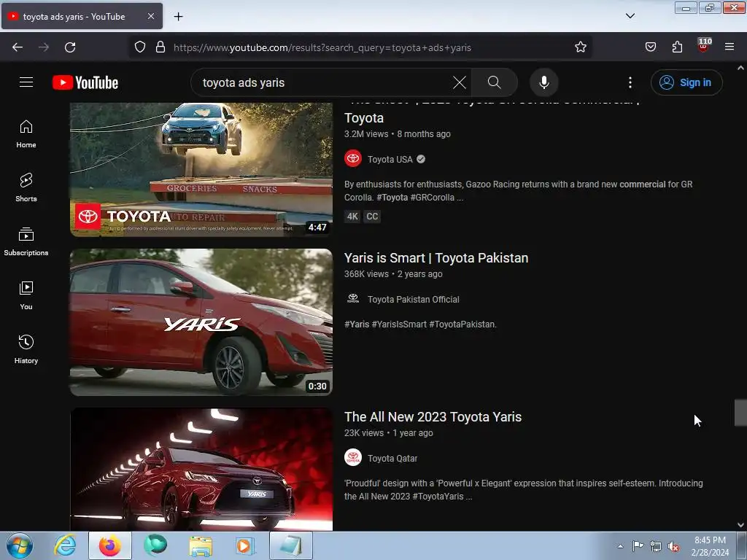Open the Firefox application menu

coord(729,47)
